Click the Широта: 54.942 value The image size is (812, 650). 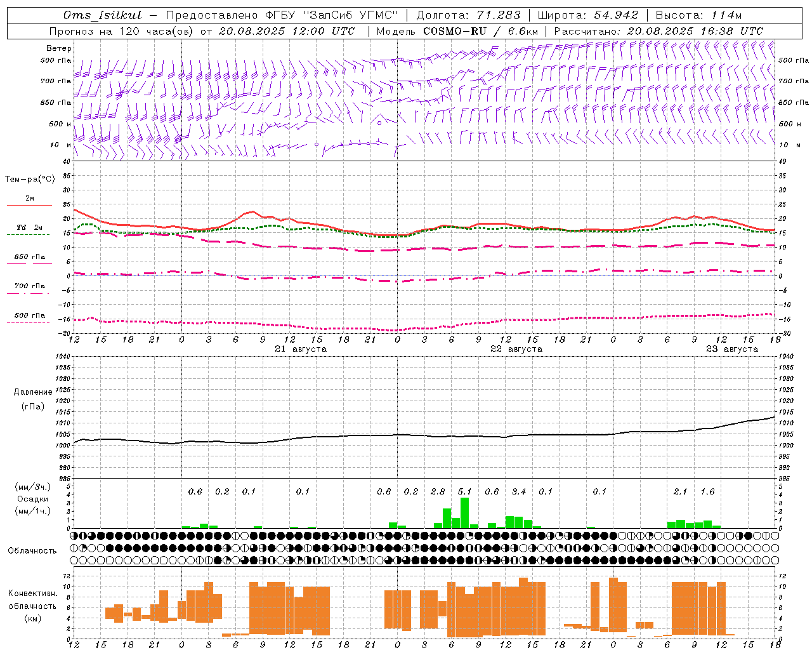[588, 15]
